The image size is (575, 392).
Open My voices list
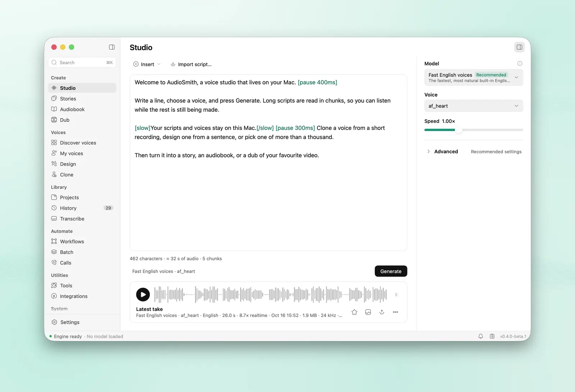(82, 153)
